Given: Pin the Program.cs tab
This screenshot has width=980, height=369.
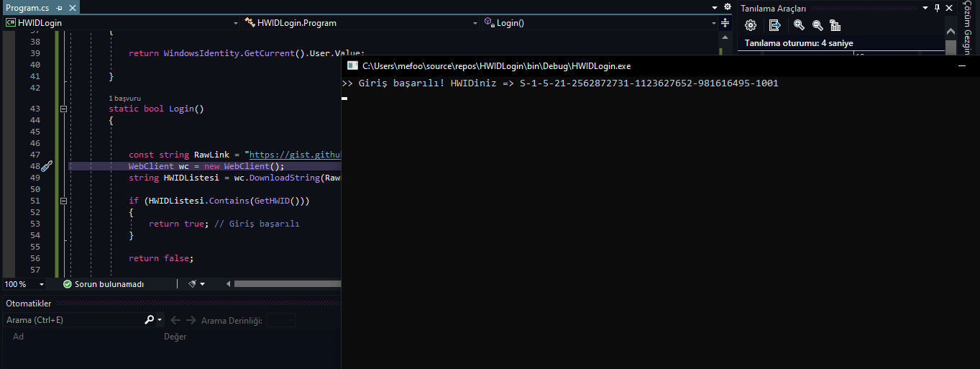Looking at the screenshot, I should [x=59, y=8].
